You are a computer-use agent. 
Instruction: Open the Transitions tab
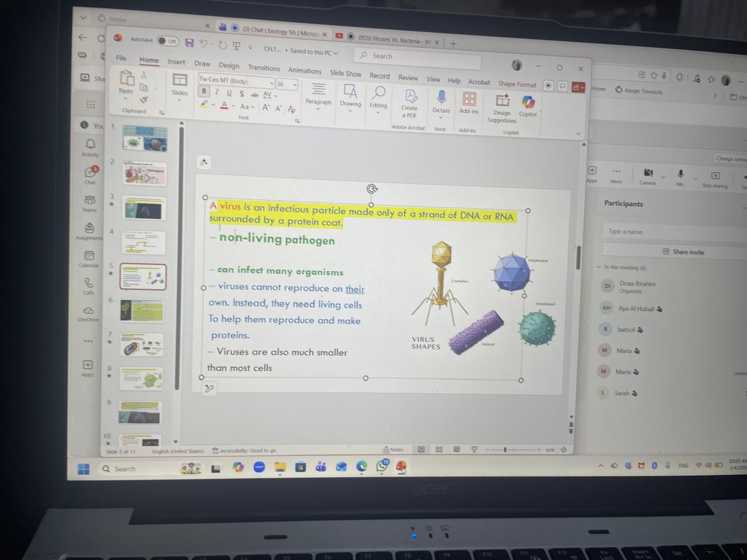coord(264,68)
